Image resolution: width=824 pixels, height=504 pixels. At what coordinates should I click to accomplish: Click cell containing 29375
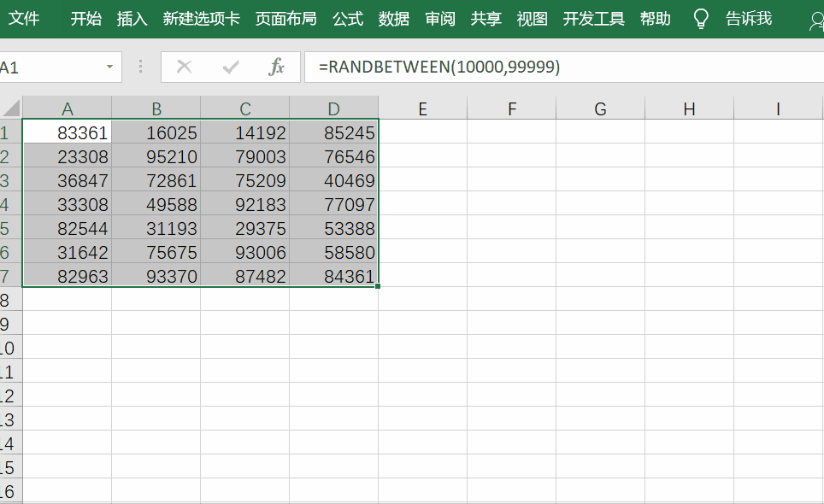click(x=244, y=228)
